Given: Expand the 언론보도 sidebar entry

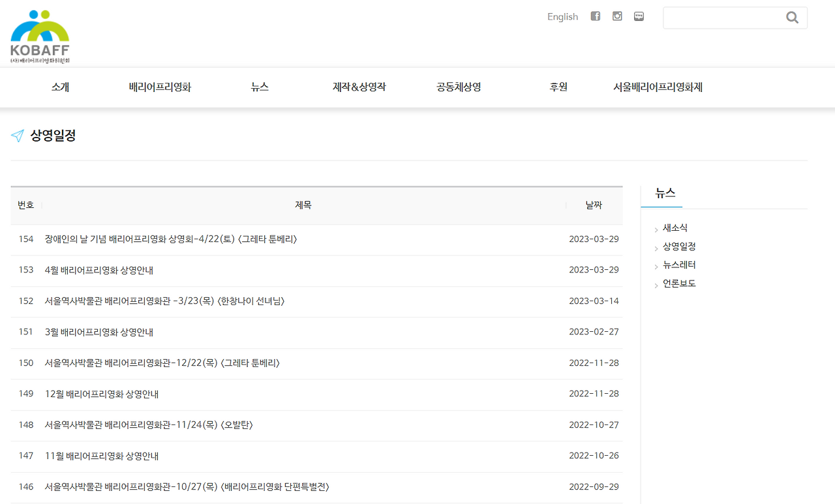Looking at the screenshot, I should 678,283.
